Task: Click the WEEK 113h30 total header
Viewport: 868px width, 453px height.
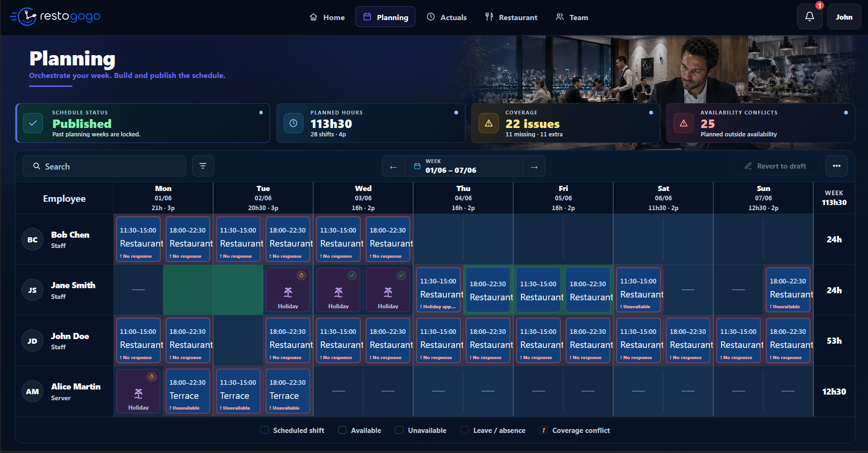Action: pyautogui.click(x=834, y=198)
